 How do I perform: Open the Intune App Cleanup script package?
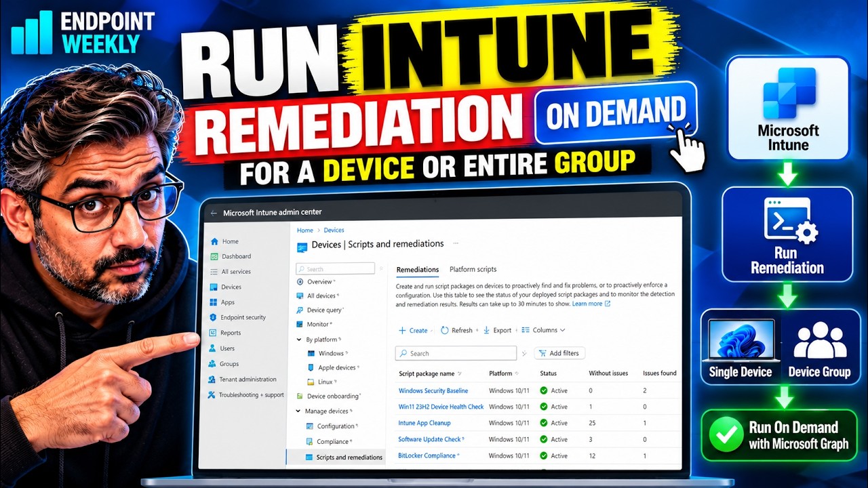(x=425, y=423)
